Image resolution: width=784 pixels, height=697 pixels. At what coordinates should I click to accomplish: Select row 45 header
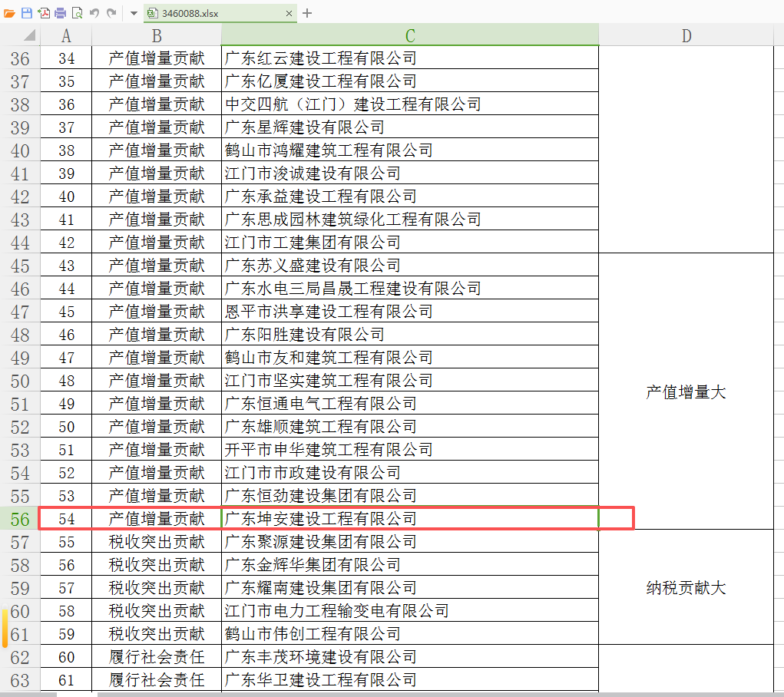[20, 266]
